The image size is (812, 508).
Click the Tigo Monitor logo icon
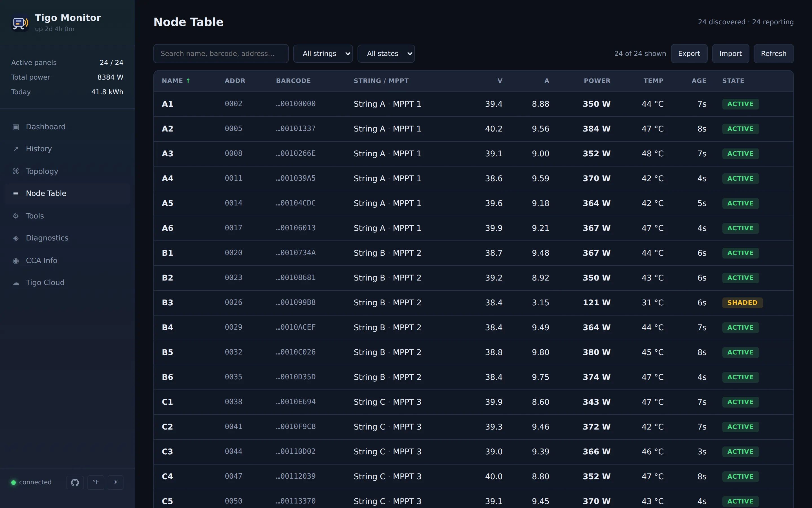pyautogui.click(x=20, y=23)
